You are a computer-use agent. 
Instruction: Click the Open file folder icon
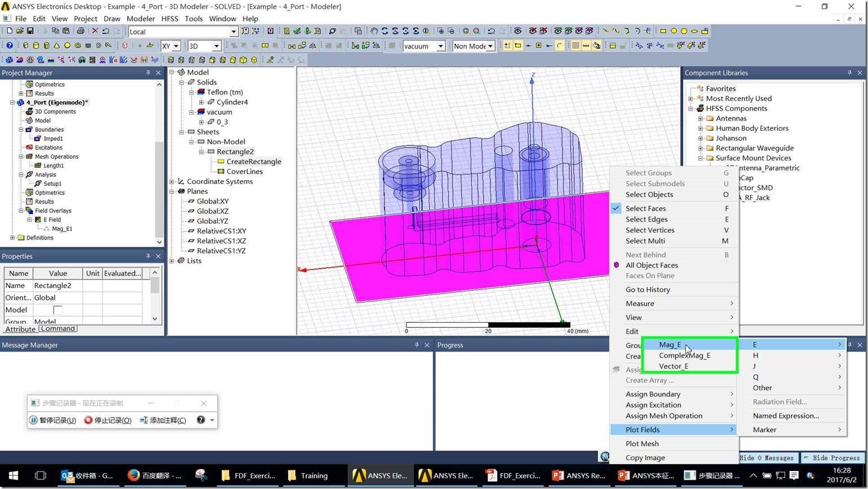[x=20, y=31]
